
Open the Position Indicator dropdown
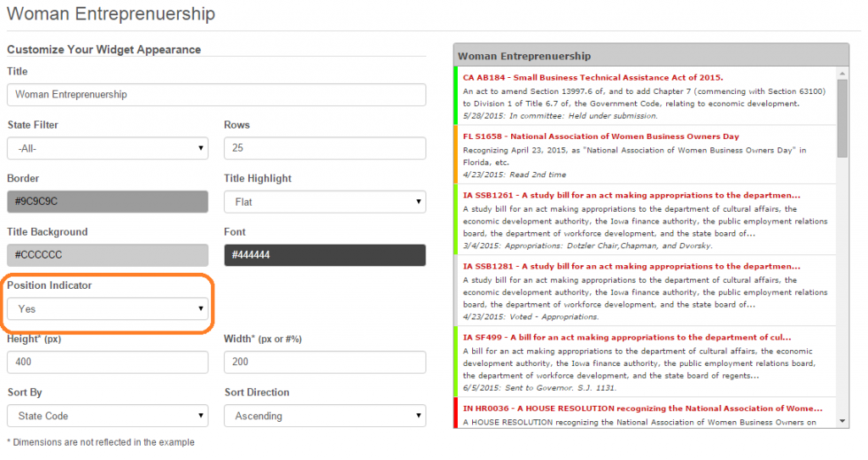[x=107, y=309]
